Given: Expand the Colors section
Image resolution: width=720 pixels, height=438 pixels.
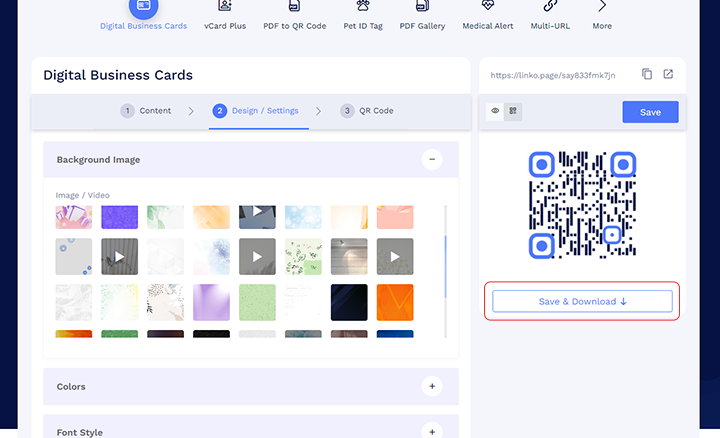Looking at the screenshot, I should coord(432,386).
